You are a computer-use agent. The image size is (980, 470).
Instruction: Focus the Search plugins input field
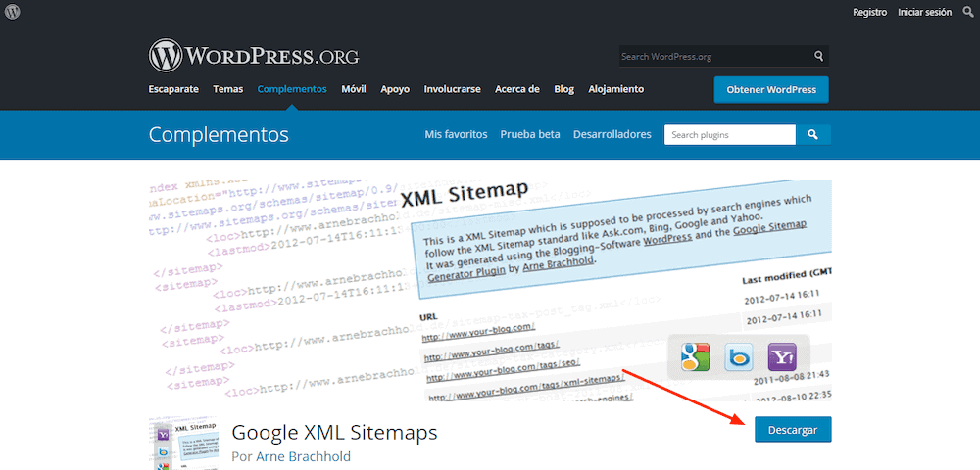tap(730, 135)
